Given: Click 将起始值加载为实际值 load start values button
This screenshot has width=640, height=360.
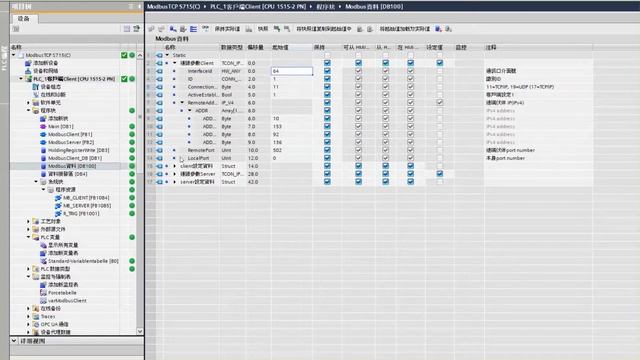Looking at the screenshot, I should point(404,29).
